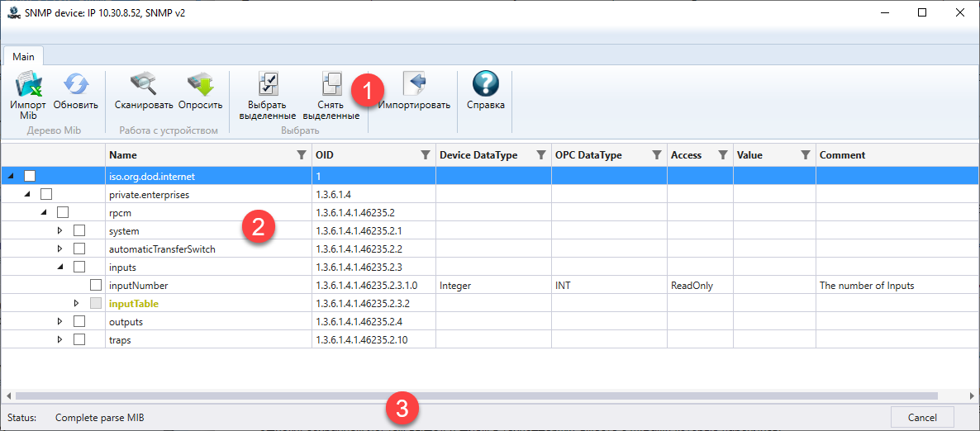Check the system node checkbox
Image resolution: width=980 pixels, height=431 pixels.
pos(78,230)
